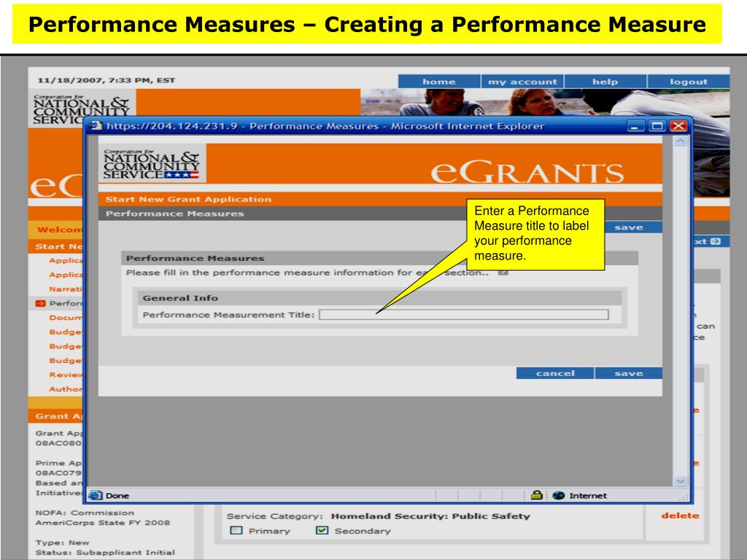Click scroll up arrow in popup scrollbar
The image size is (747, 560).
tap(681, 141)
